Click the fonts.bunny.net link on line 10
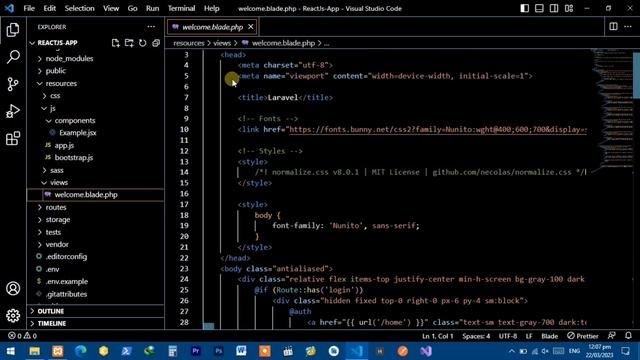This screenshot has height=360, width=640. coord(438,129)
